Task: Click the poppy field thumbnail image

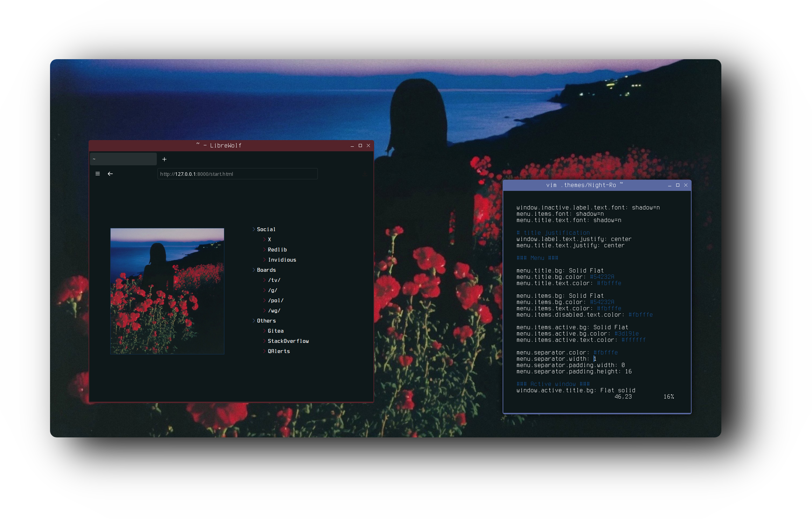Action: click(167, 291)
